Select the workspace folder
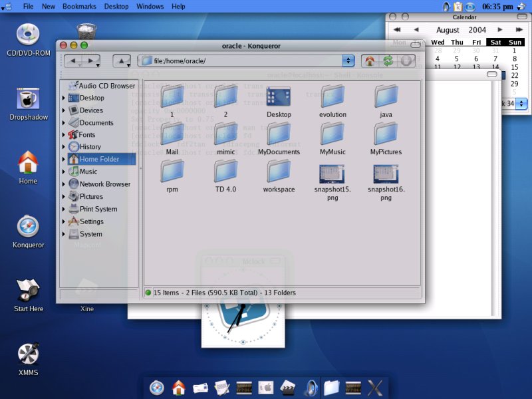 coord(279,176)
